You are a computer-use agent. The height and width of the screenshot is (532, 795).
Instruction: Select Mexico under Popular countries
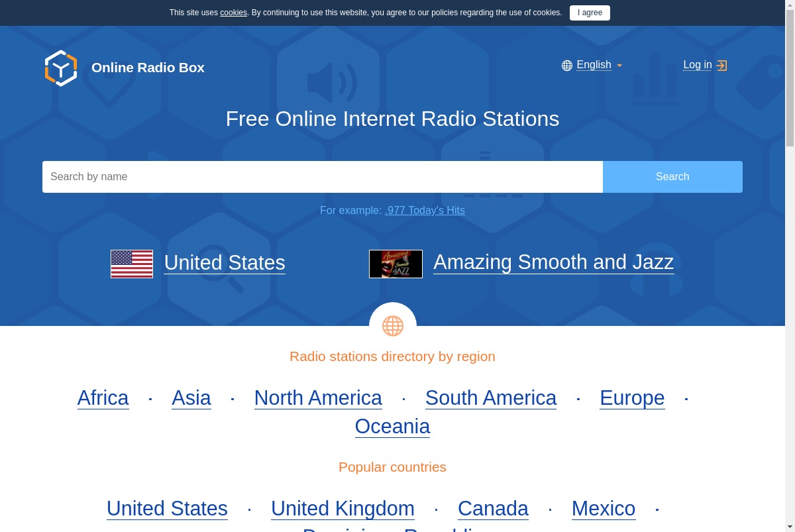point(604,509)
